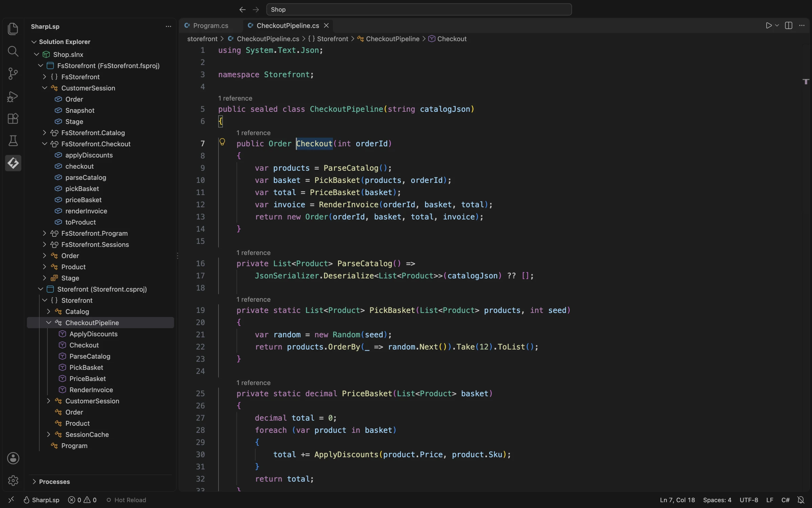812x508 pixels.
Task: Open the Extensions view icon
Action: point(13,119)
